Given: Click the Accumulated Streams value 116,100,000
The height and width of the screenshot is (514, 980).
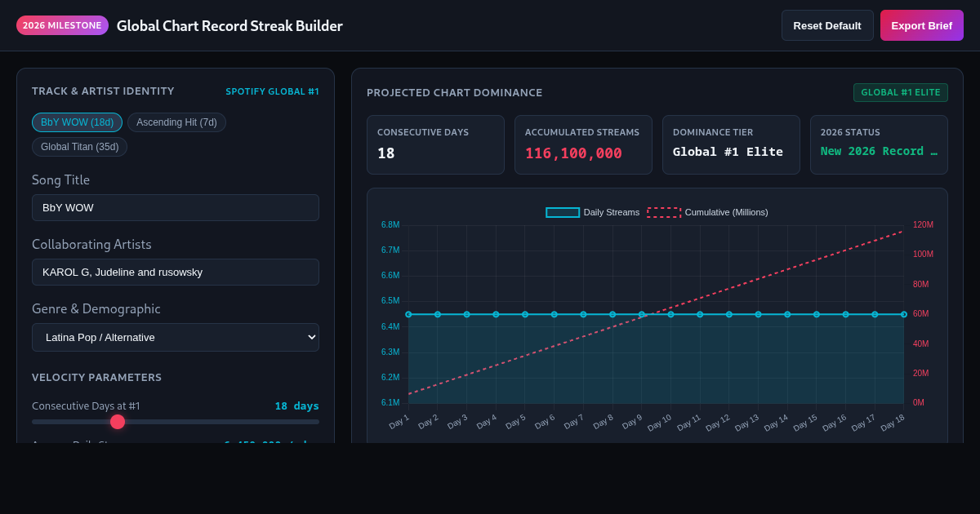Looking at the screenshot, I should point(573,153).
